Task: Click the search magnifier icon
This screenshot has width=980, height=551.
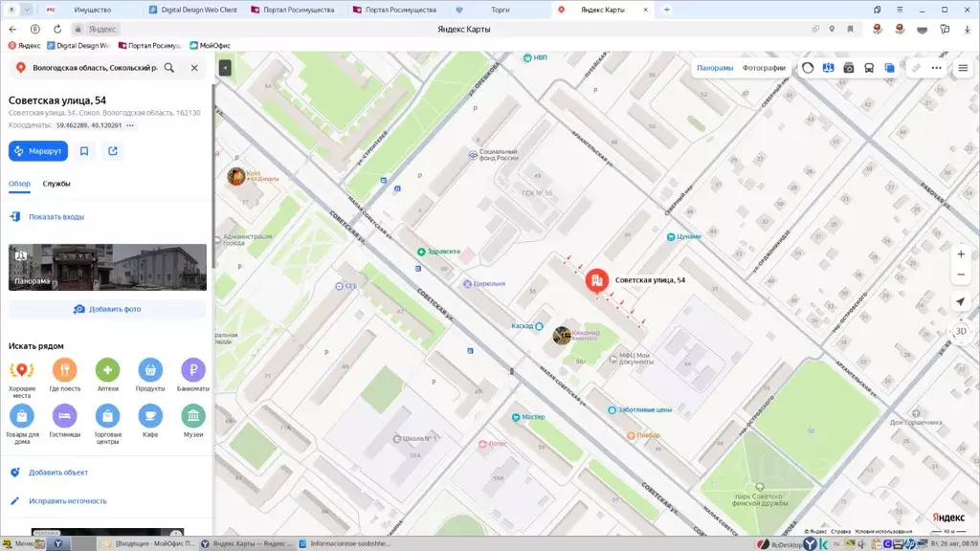Action: click(x=169, y=68)
